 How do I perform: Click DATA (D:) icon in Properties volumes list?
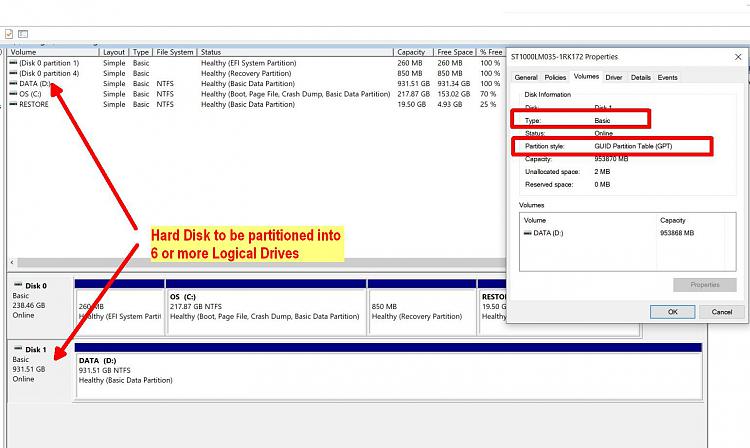tap(528, 233)
